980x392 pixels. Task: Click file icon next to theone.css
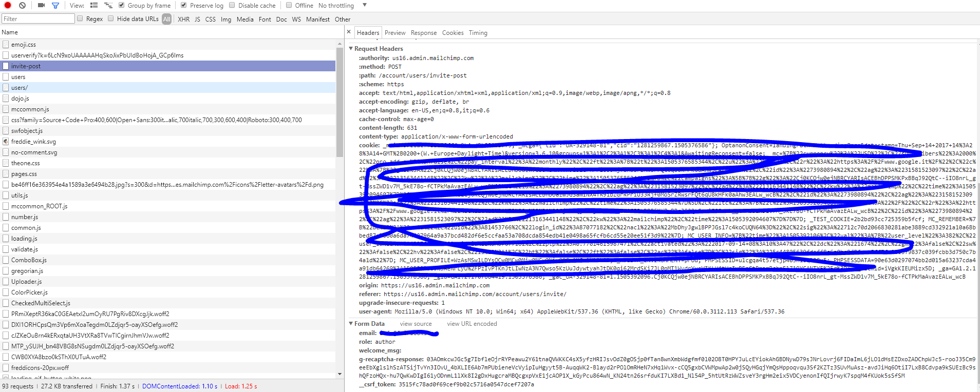[6, 163]
